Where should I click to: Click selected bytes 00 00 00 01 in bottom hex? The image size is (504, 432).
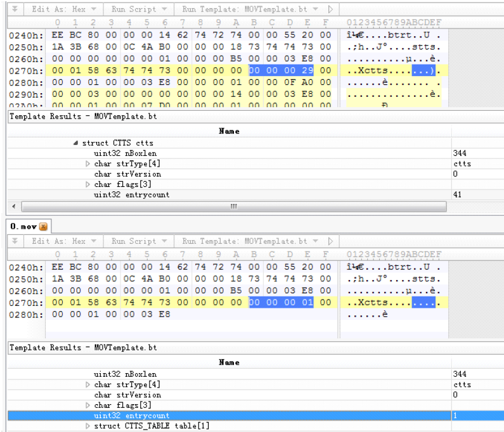click(x=281, y=302)
